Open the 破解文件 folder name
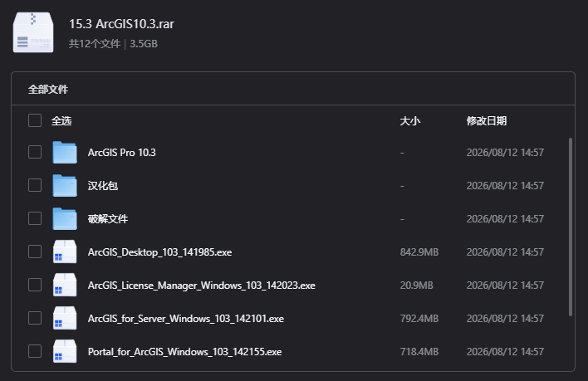 coord(108,219)
